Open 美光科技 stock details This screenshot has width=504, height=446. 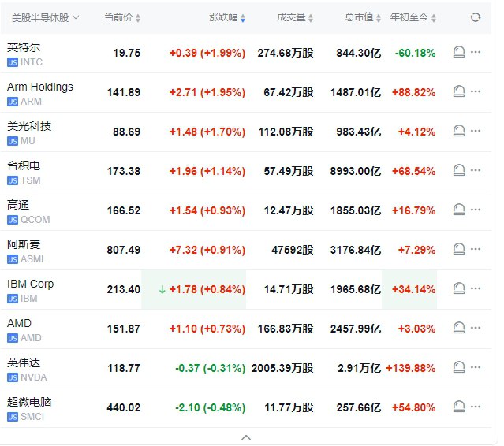tap(29, 126)
